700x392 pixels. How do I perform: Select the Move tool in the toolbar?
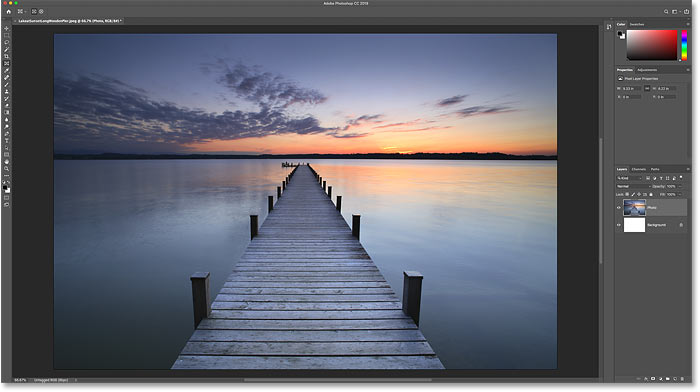pyautogui.click(x=6, y=29)
